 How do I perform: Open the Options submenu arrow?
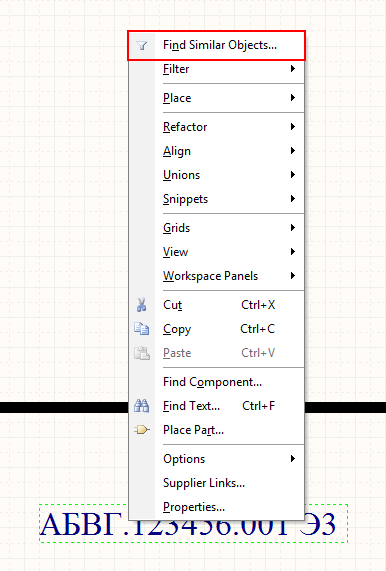pyautogui.click(x=292, y=458)
